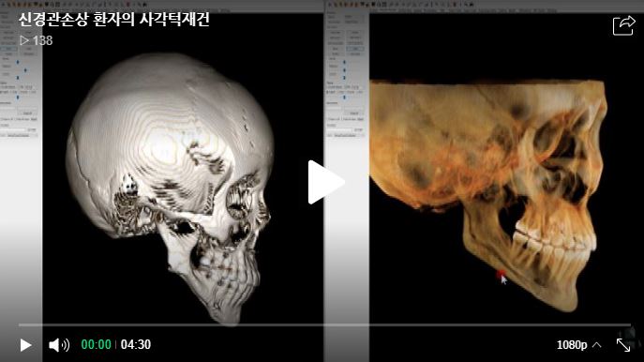Click the small play button in the control bar
644x362 pixels.
tap(25, 345)
